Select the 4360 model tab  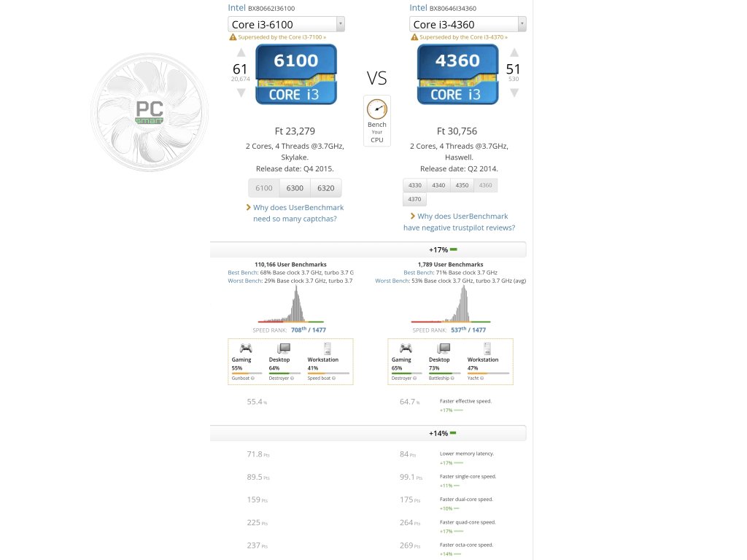pyautogui.click(x=485, y=185)
